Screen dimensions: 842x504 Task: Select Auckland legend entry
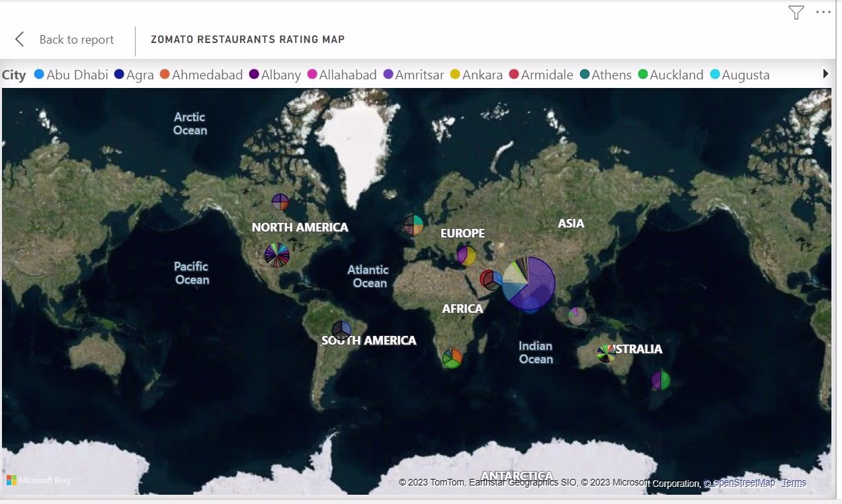pos(671,75)
